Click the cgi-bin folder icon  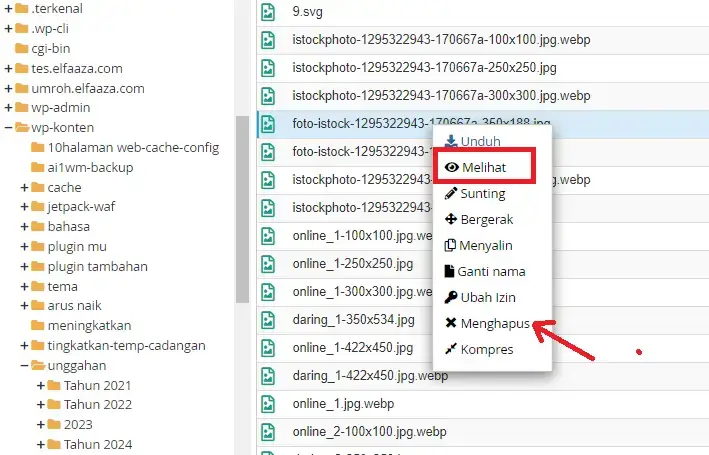tap(22, 48)
